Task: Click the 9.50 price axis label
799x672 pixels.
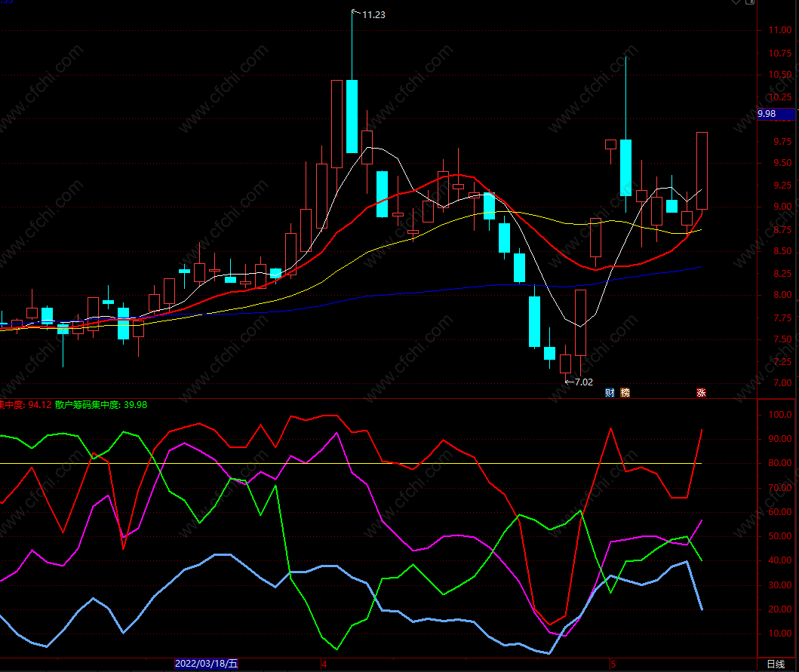Action: (782, 162)
